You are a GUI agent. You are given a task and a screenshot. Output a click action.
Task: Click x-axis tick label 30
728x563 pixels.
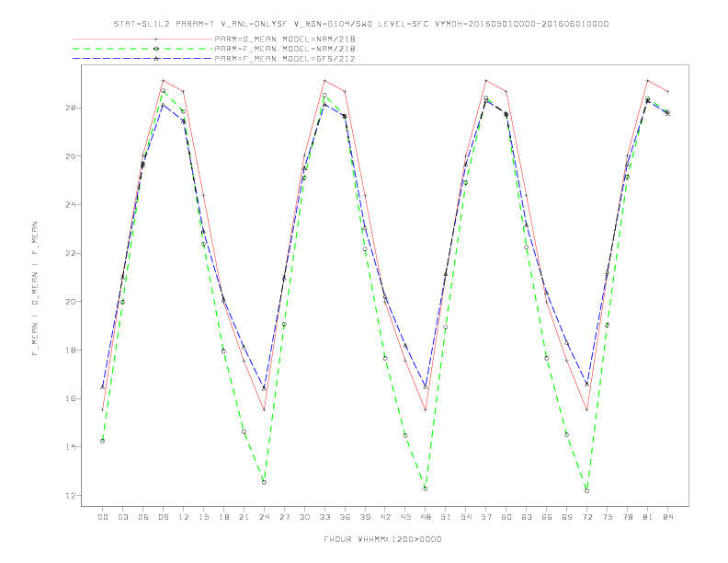coord(304,517)
